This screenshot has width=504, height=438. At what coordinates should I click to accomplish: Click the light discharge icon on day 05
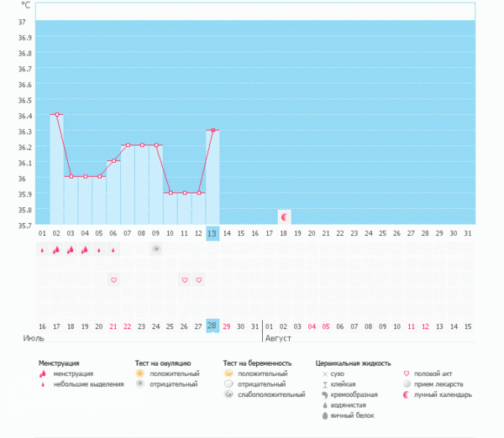[x=99, y=249]
